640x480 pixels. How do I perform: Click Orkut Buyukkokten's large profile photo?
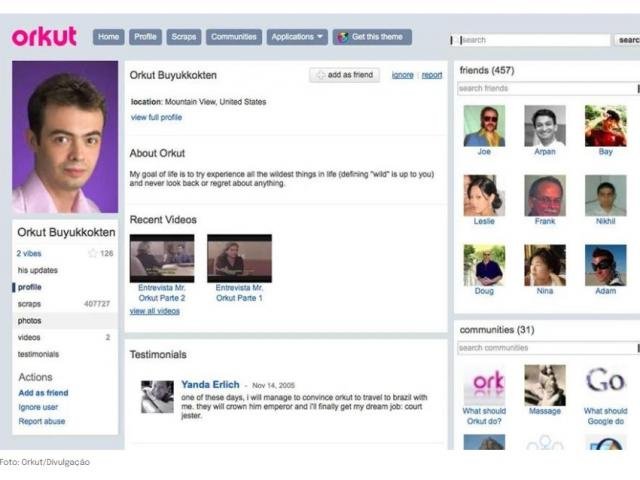pyautogui.click(x=65, y=137)
